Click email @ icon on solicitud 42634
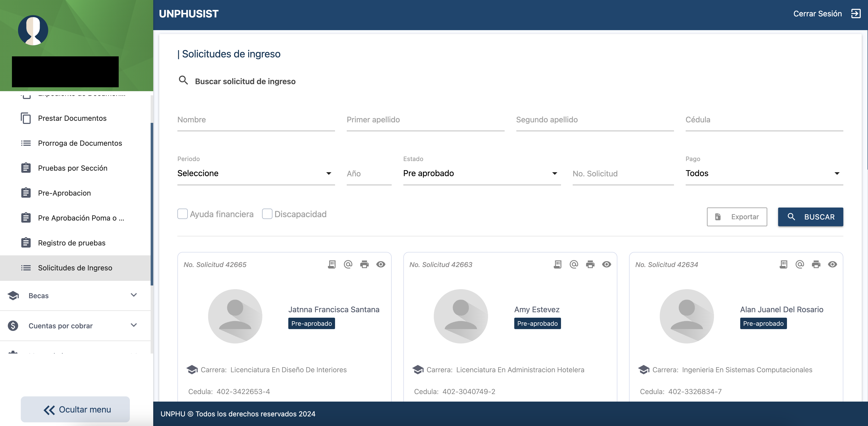Screen dimensions: 868x426 (800, 264)
